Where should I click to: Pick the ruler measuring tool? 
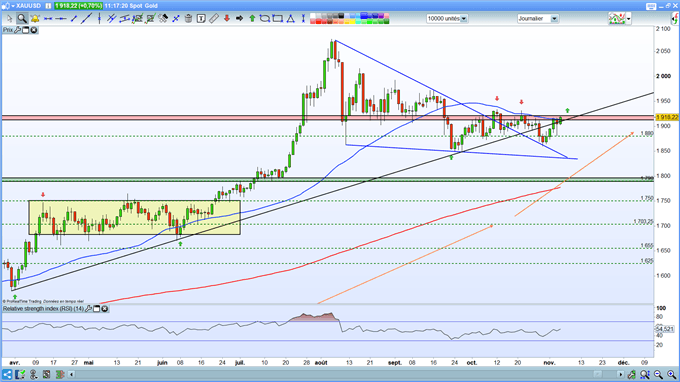[x=213, y=19]
